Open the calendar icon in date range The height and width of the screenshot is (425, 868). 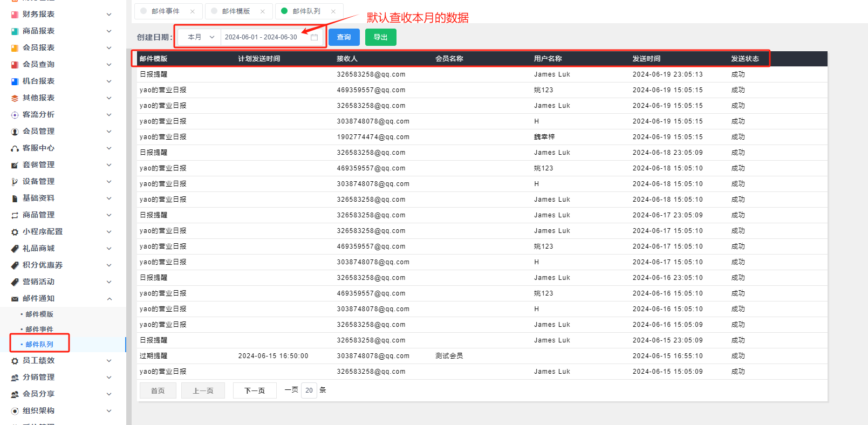coord(314,37)
